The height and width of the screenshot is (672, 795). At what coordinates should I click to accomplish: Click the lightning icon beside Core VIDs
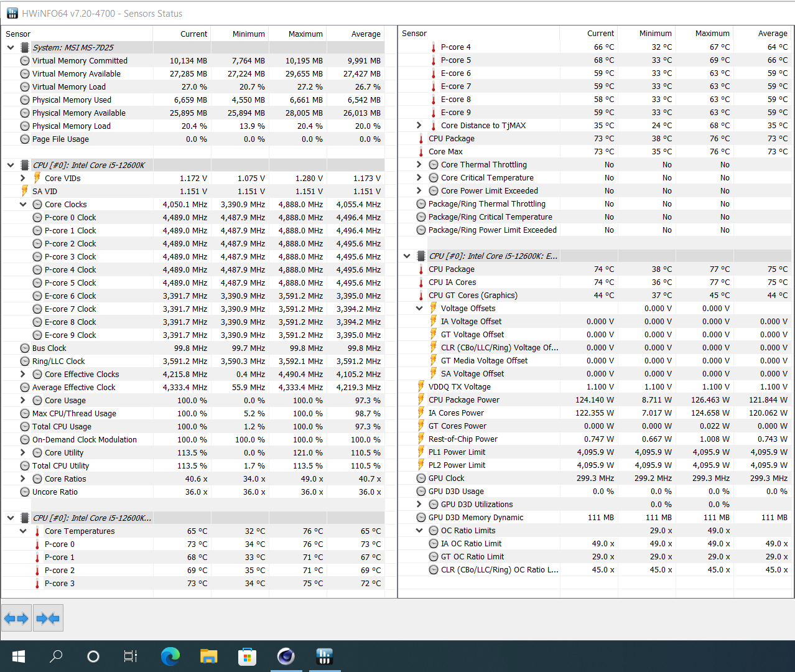(37, 178)
